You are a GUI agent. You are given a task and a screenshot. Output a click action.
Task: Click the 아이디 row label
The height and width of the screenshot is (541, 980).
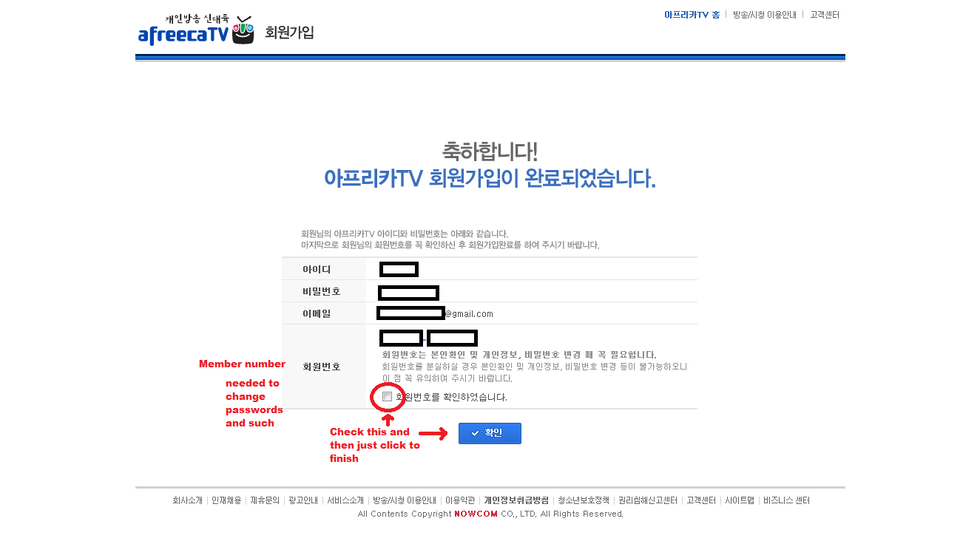coord(317,270)
